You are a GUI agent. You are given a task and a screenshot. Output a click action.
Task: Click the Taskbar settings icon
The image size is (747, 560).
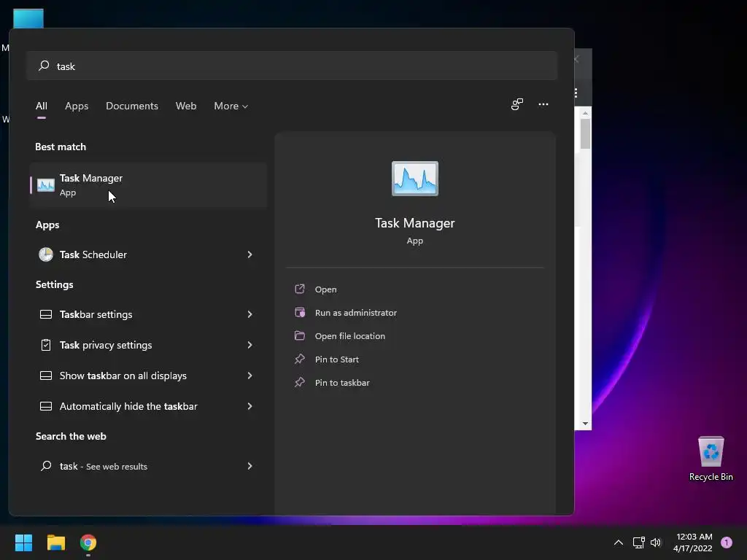pyautogui.click(x=46, y=314)
